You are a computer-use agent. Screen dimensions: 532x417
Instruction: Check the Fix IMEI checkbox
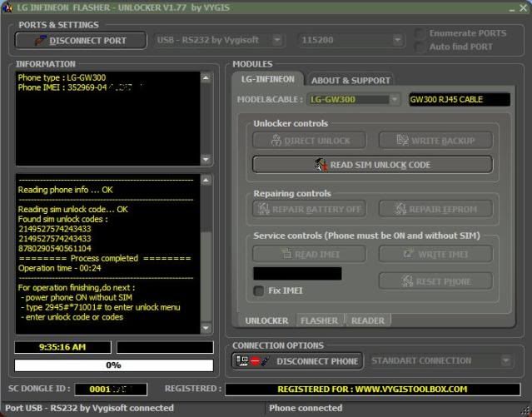259,290
